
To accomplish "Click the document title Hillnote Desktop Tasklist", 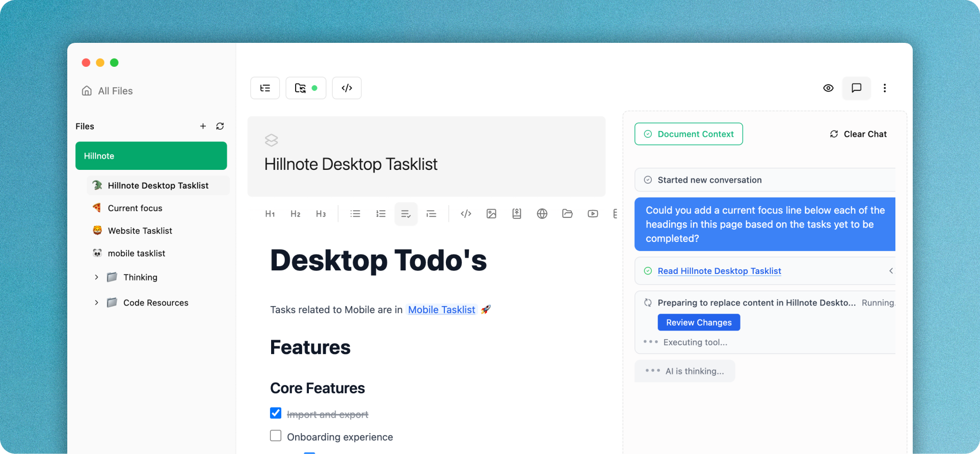I will 351,164.
